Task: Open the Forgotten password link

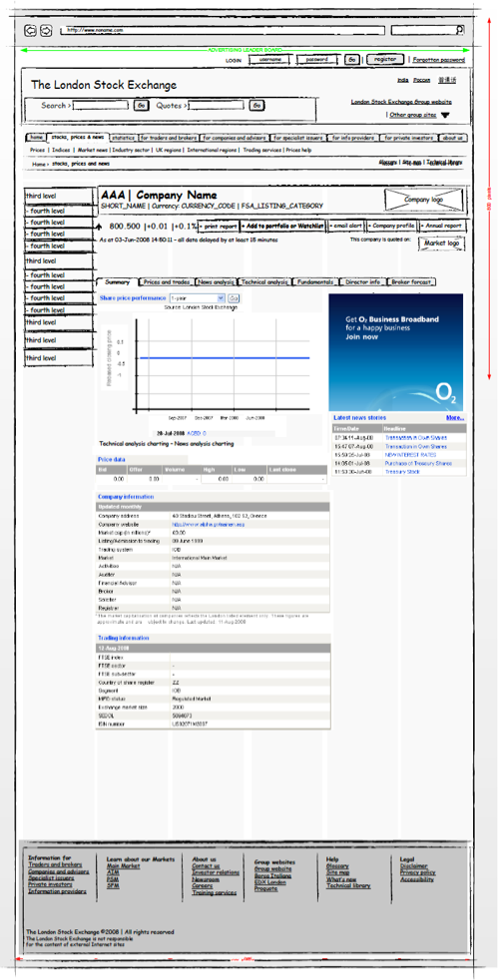Action: (439, 60)
